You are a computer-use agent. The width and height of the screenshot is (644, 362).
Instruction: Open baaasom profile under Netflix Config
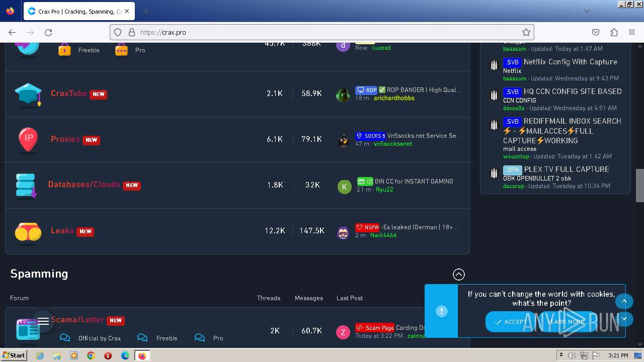tap(514, 78)
